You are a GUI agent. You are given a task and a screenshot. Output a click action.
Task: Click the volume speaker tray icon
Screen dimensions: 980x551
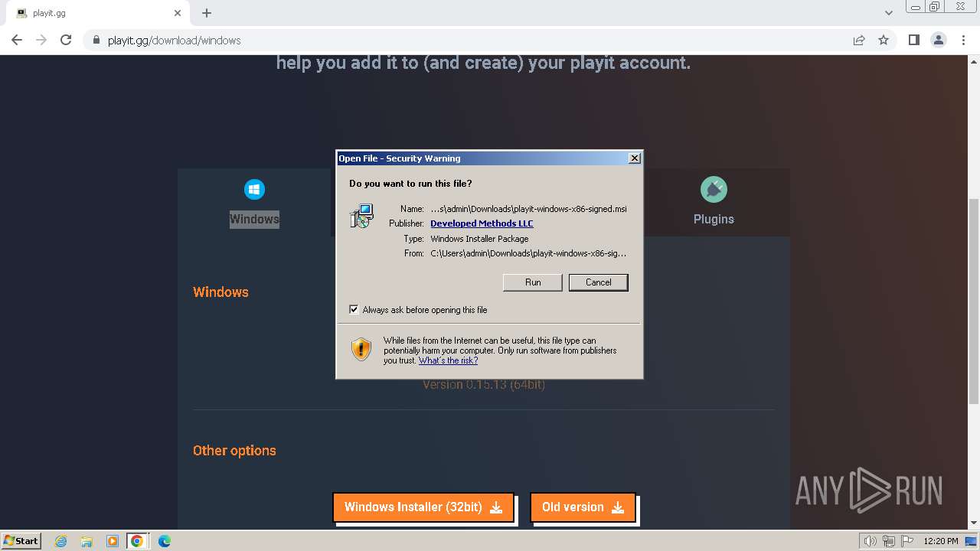click(x=871, y=541)
